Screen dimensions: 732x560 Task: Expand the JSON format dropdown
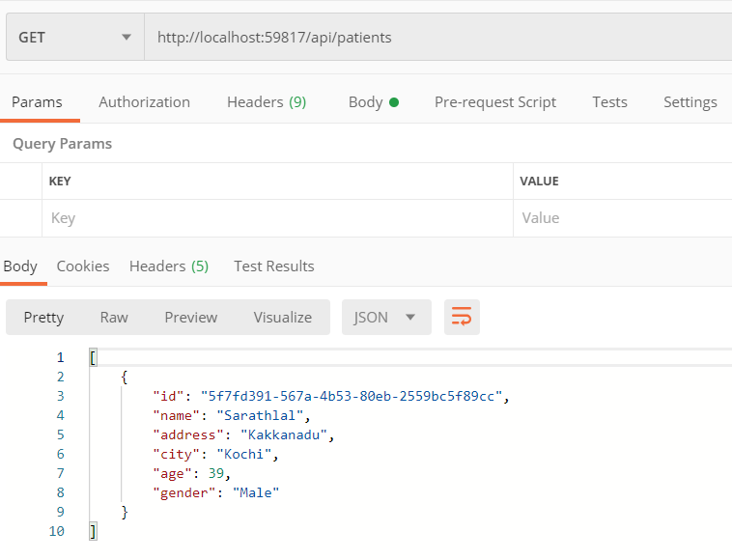point(385,317)
